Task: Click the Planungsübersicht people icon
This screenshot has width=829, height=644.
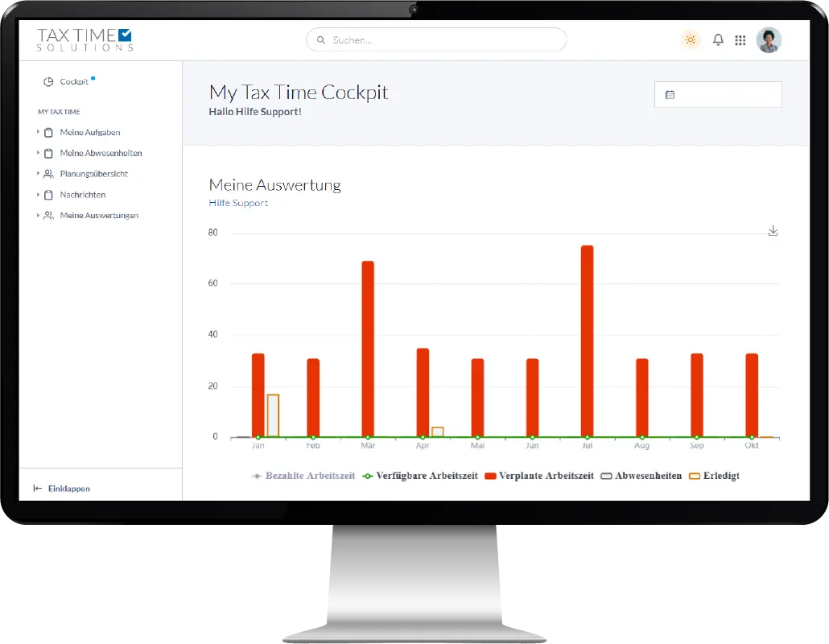Action: click(48, 174)
